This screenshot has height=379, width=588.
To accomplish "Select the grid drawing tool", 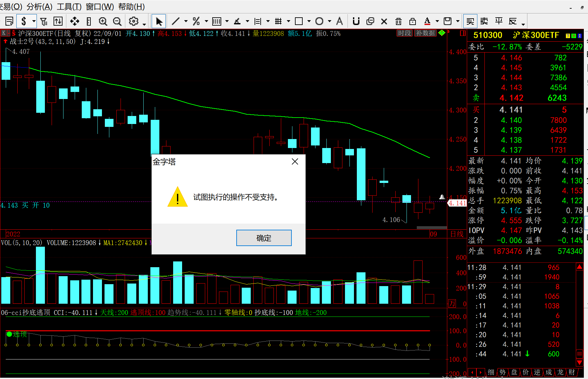I will 278,21.
